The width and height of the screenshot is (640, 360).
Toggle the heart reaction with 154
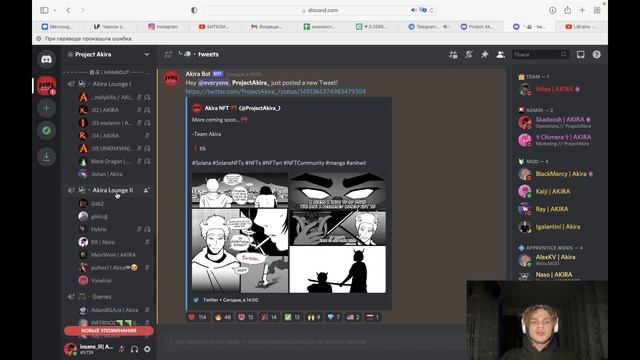[198, 317]
